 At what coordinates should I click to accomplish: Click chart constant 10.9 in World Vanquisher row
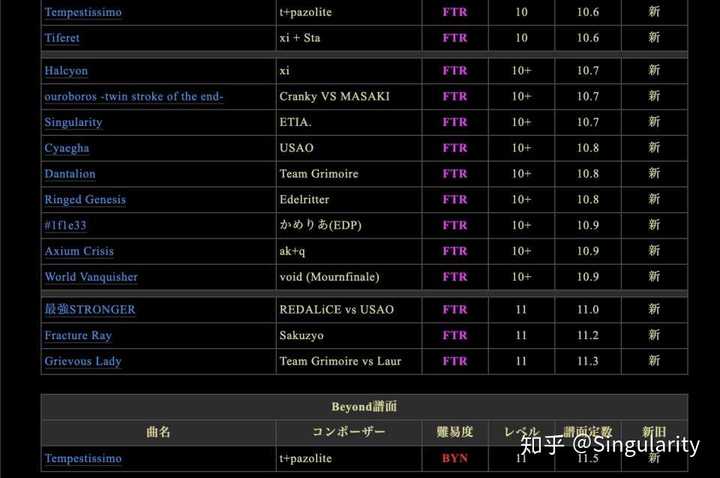click(588, 277)
